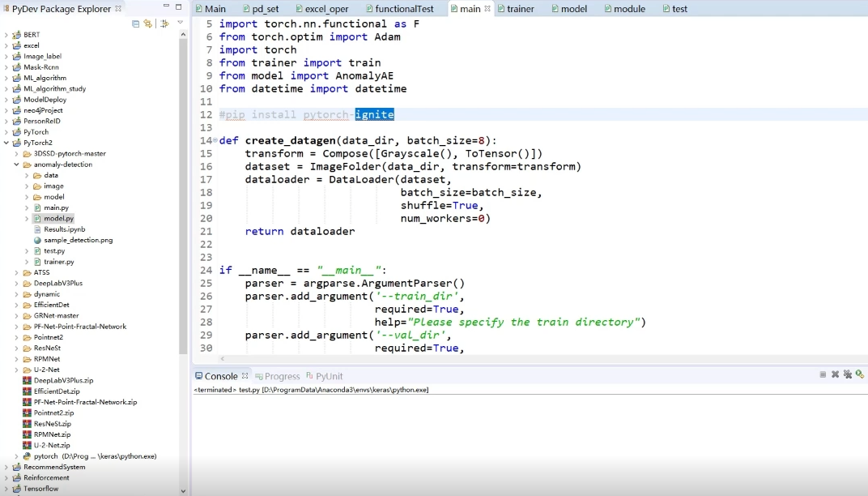Collapse the anomaly-detection folder
The image size is (868, 496).
17,165
